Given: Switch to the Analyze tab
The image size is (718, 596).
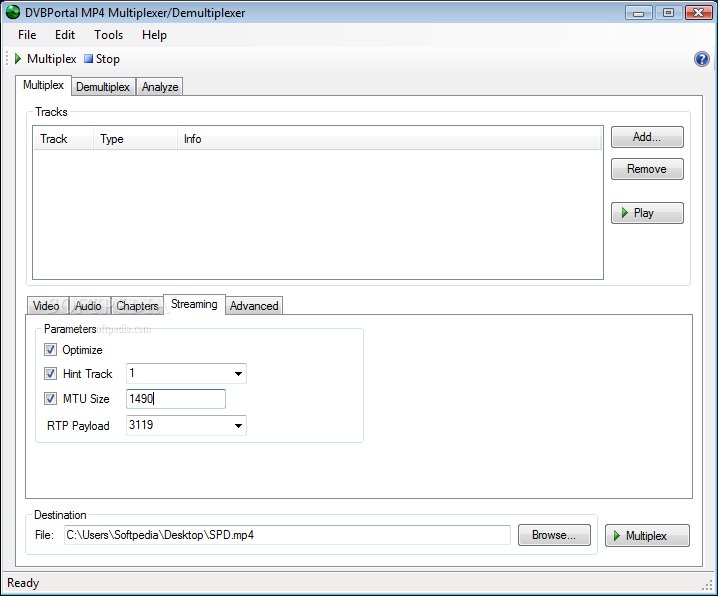Looking at the screenshot, I should click(160, 87).
